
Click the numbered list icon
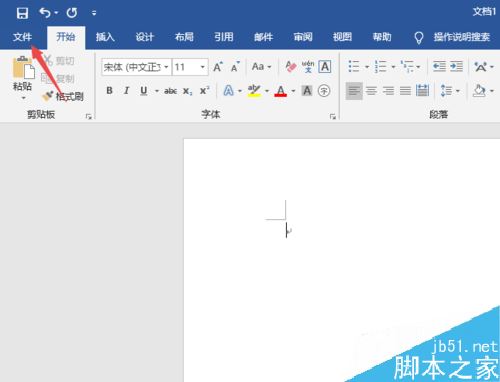click(x=380, y=66)
